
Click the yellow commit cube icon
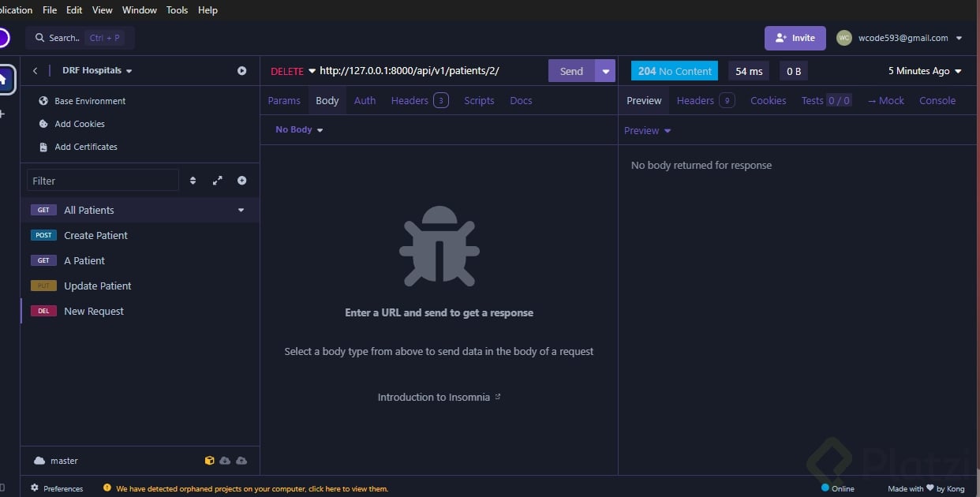point(209,461)
